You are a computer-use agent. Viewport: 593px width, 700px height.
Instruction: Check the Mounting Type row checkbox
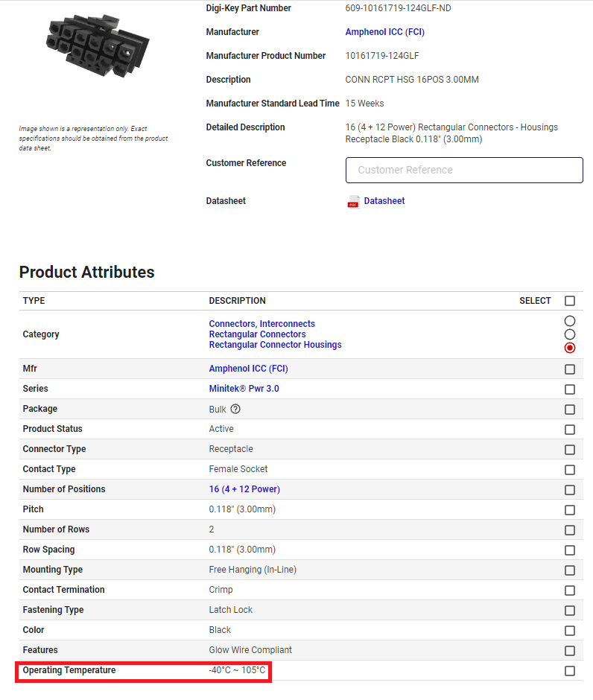point(570,570)
